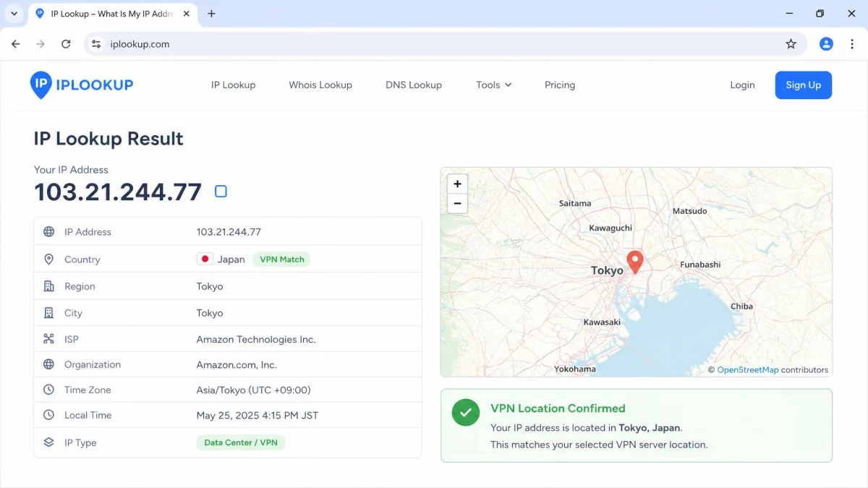Click the globe icon beside Organization
This screenshot has height=488, width=868.
(x=48, y=364)
